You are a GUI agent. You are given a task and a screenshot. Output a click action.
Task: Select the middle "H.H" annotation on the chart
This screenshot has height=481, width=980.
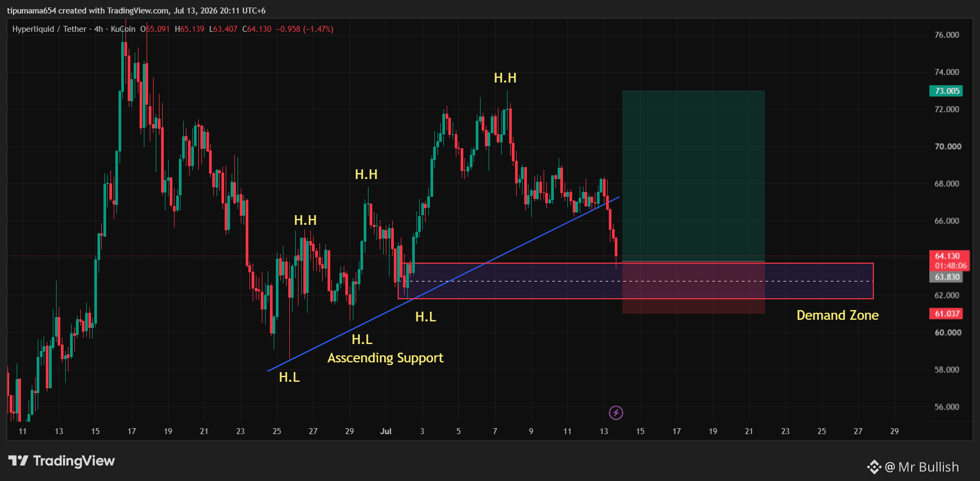366,175
